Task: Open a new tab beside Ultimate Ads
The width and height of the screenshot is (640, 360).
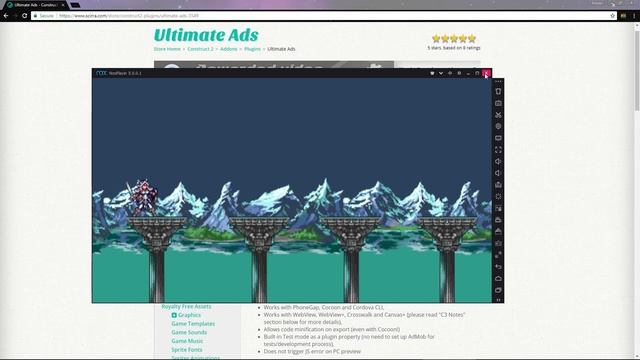Action: (x=75, y=5)
